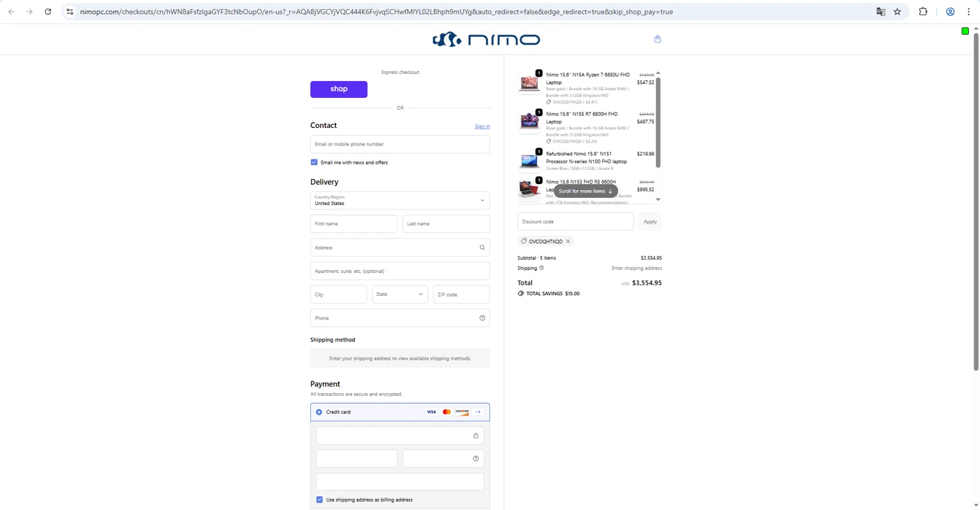980x510 pixels.
Task: Click the ZIP code field
Action: pos(461,295)
